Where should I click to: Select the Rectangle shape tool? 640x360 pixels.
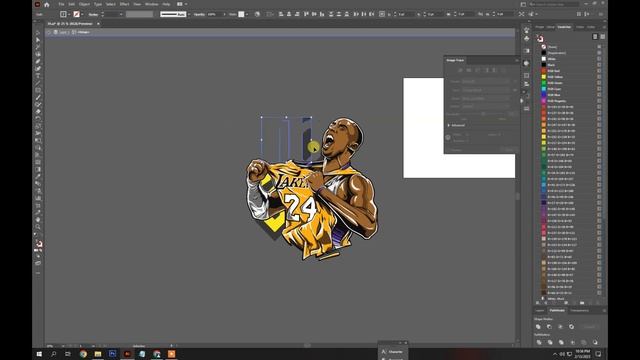coord(38,90)
